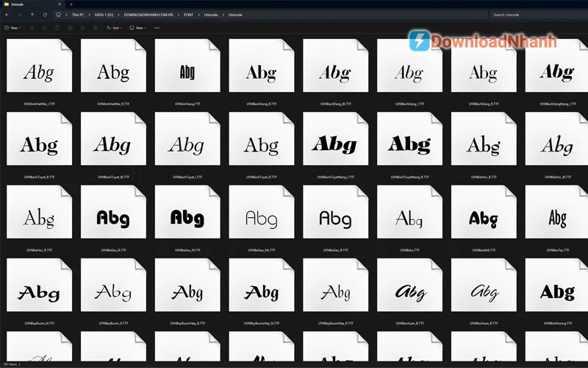Viewport: 588px width, 368px height.
Task: Expand chevron after FONT breadcrumb
Action: (x=198, y=15)
